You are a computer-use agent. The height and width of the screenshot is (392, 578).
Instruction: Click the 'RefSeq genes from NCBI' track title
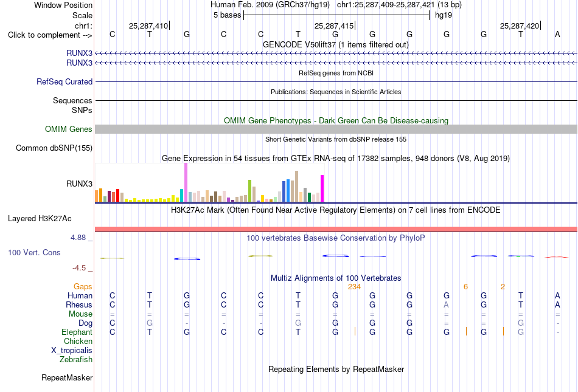coord(336,73)
